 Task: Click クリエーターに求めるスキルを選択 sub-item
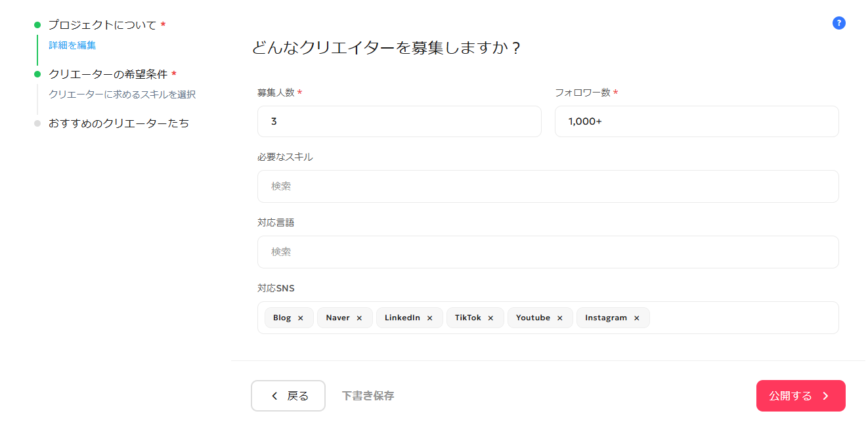point(122,95)
